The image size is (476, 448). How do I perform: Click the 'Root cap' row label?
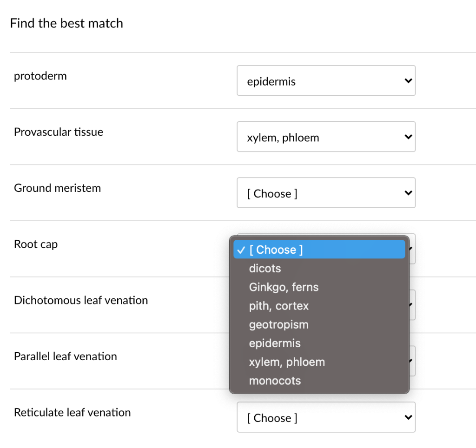point(36,244)
